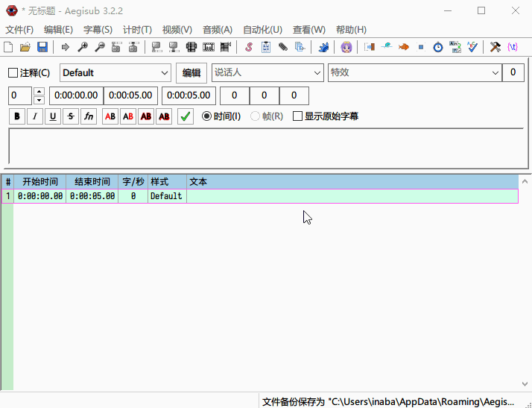
Task: Launch ASSDraw3 with the anime girl icon
Action: [346, 47]
